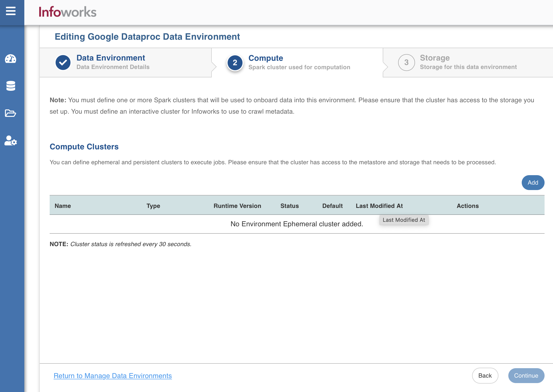The height and width of the screenshot is (392, 553).
Task: Click the Continue button
Action: coord(526,376)
